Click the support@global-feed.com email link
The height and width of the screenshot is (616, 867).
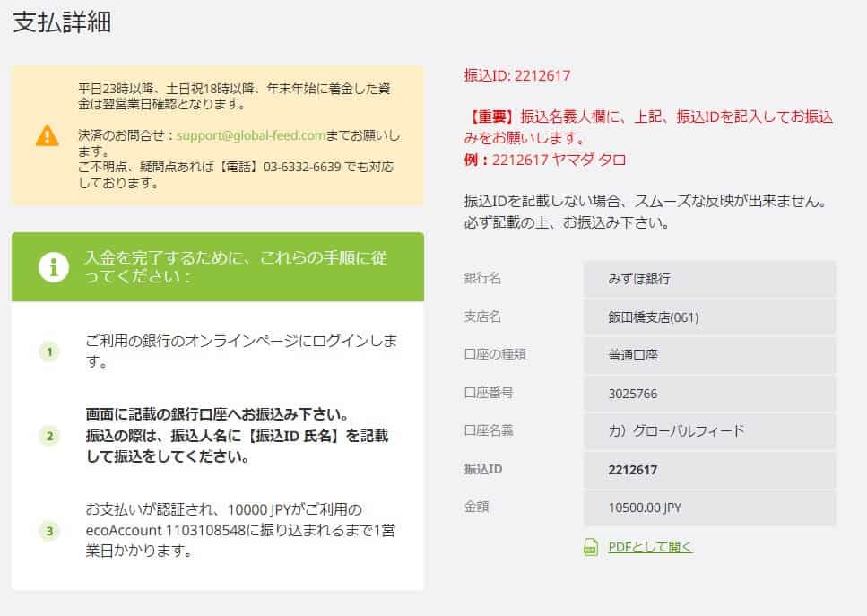pos(251,135)
